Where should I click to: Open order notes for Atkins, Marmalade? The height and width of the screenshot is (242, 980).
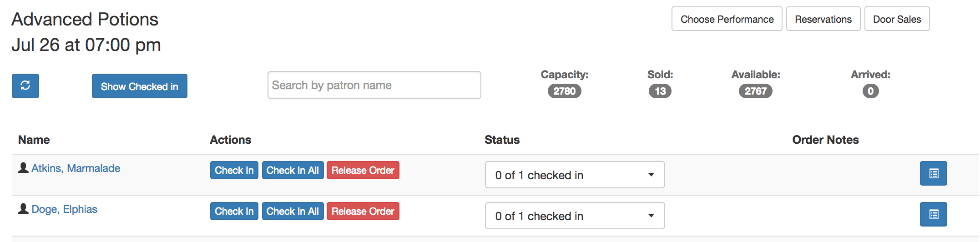click(x=933, y=173)
